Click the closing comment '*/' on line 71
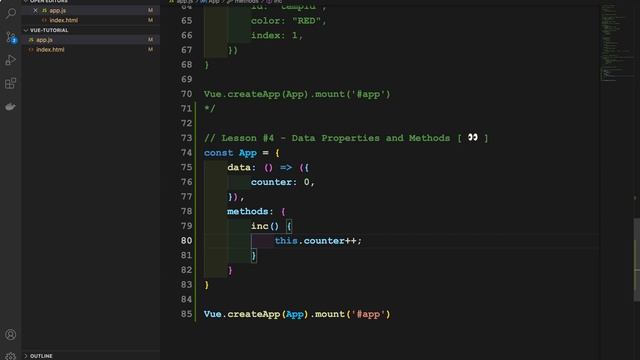The width and height of the screenshot is (640, 360). [x=209, y=109]
